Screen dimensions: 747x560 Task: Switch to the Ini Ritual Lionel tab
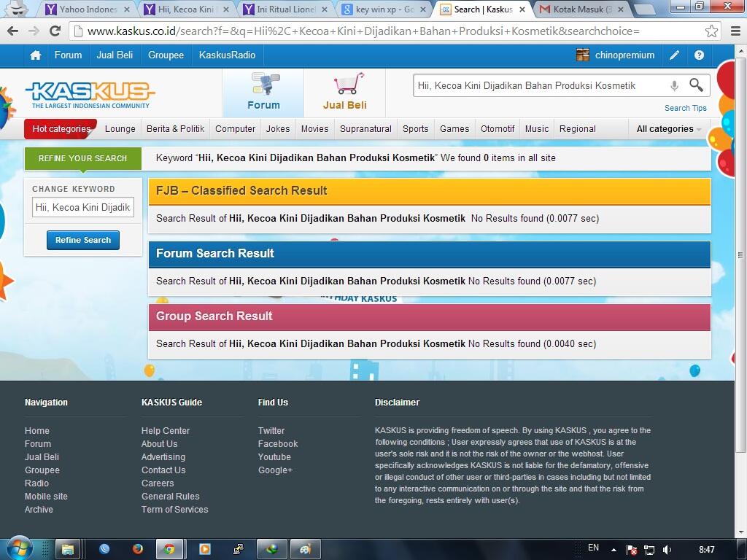click(x=285, y=9)
